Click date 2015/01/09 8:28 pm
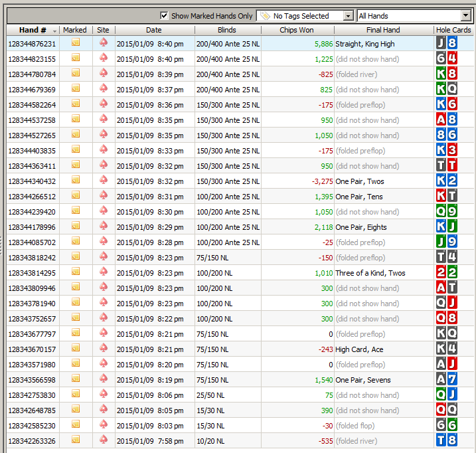The width and height of the screenshot is (476, 453). 150,242
